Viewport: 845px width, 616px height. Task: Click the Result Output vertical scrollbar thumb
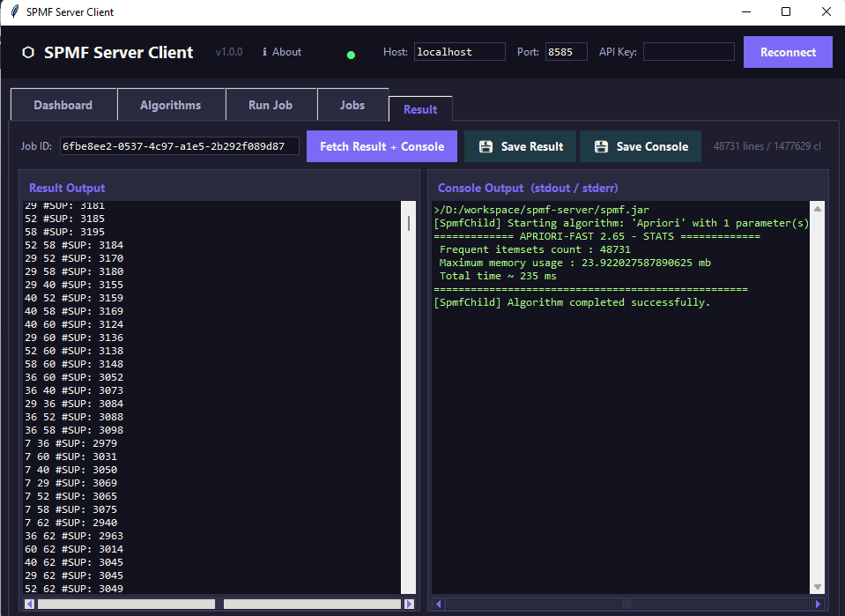[x=408, y=222]
